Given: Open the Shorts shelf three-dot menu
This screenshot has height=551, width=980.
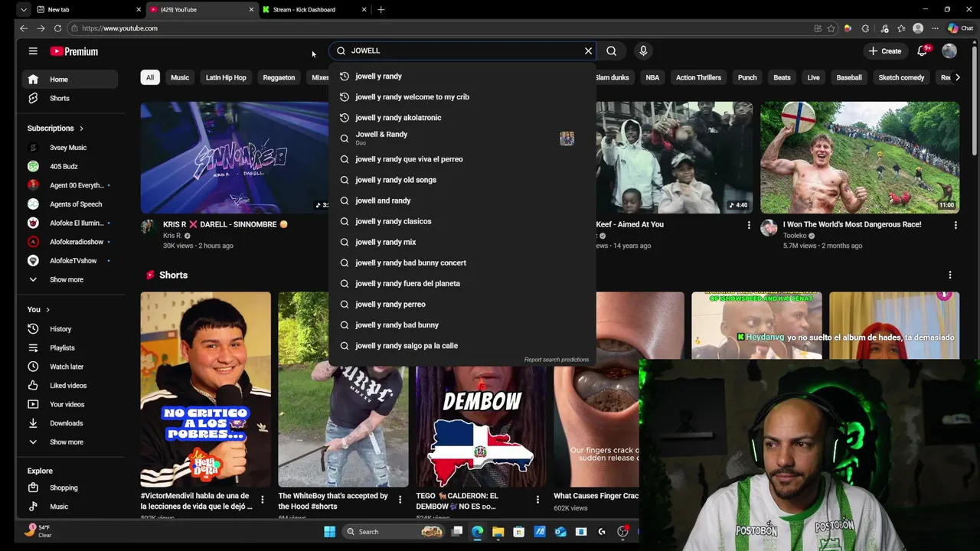Looking at the screenshot, I should tap(950, 275).
